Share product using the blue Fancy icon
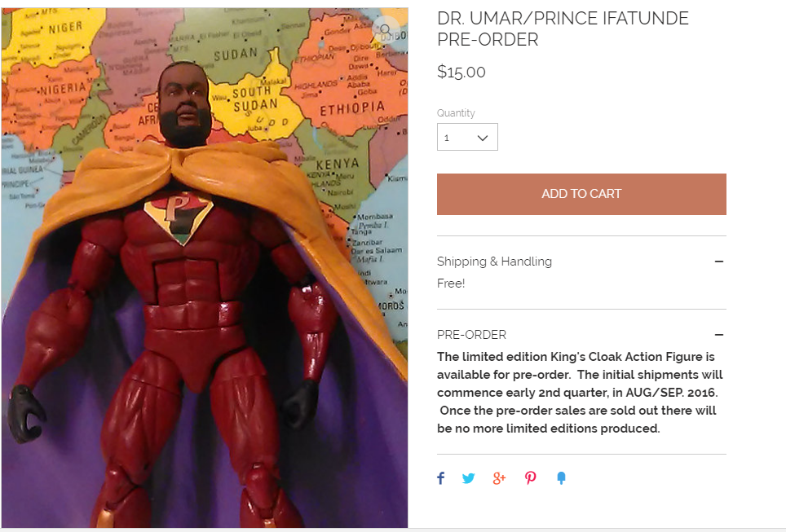The image size is (786, 532). pos(562,478)
